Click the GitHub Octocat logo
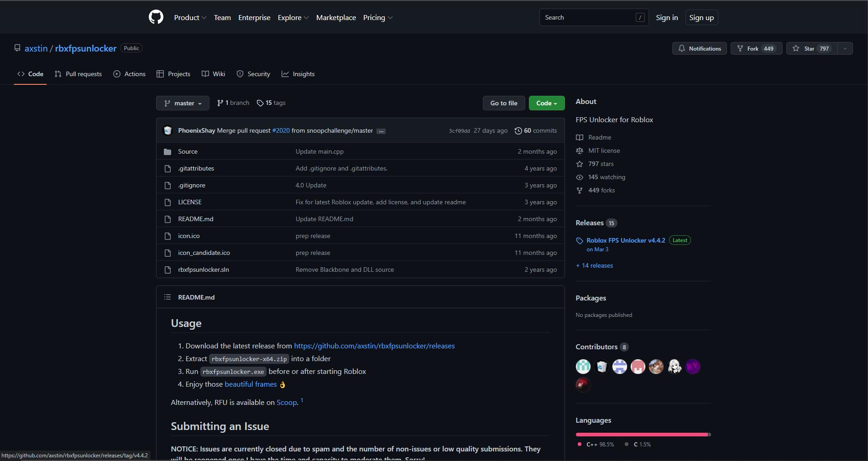 [156, 17]
